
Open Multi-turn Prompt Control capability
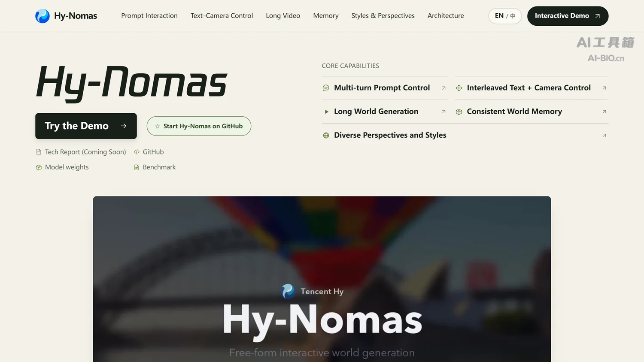385,88
